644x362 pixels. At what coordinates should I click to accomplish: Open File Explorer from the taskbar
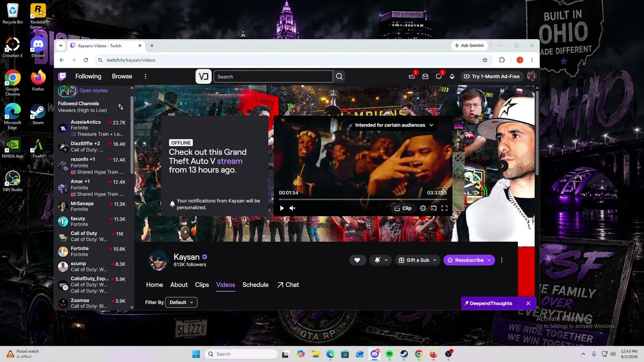pos(315,354)
